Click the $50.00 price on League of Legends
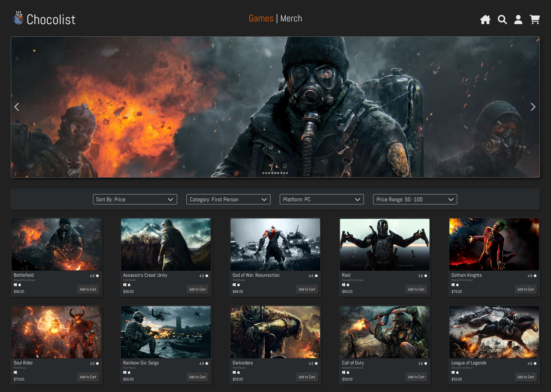Image resolution: width=551 pixels, height=392 pixels. [457, 379]
